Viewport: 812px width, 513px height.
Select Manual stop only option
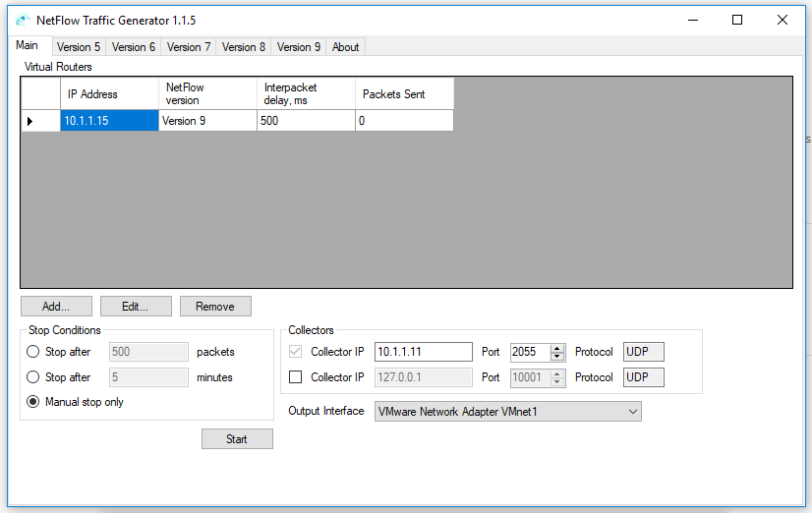point(33,402)
